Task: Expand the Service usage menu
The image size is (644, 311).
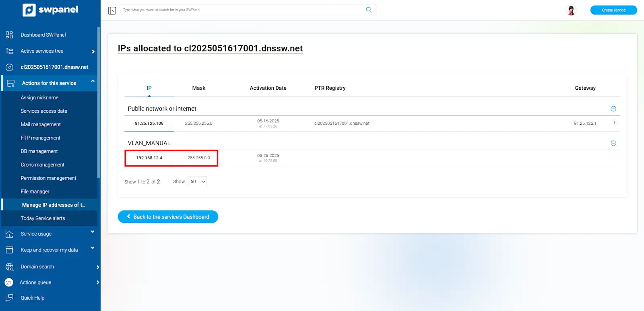Action: tap(93, 232)
